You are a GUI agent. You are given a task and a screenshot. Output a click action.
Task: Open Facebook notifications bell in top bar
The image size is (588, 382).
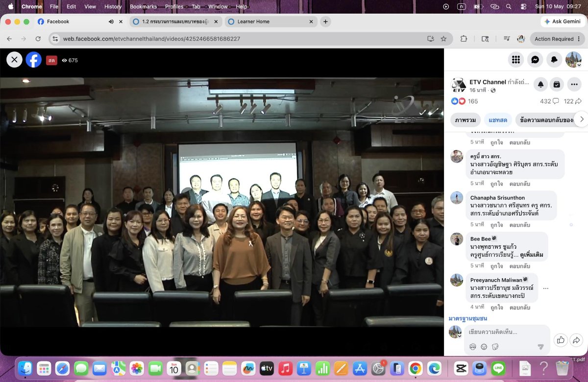click(x=554, y=59)
